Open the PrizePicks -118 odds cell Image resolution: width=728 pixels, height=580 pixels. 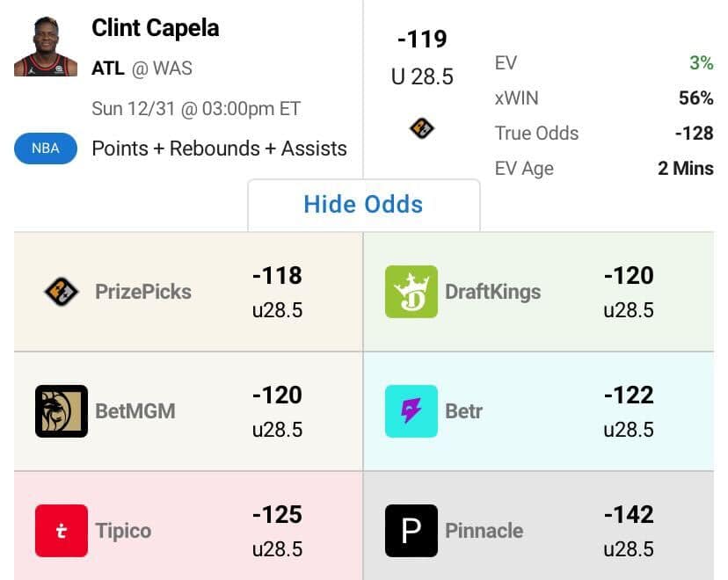pos(277,292)
